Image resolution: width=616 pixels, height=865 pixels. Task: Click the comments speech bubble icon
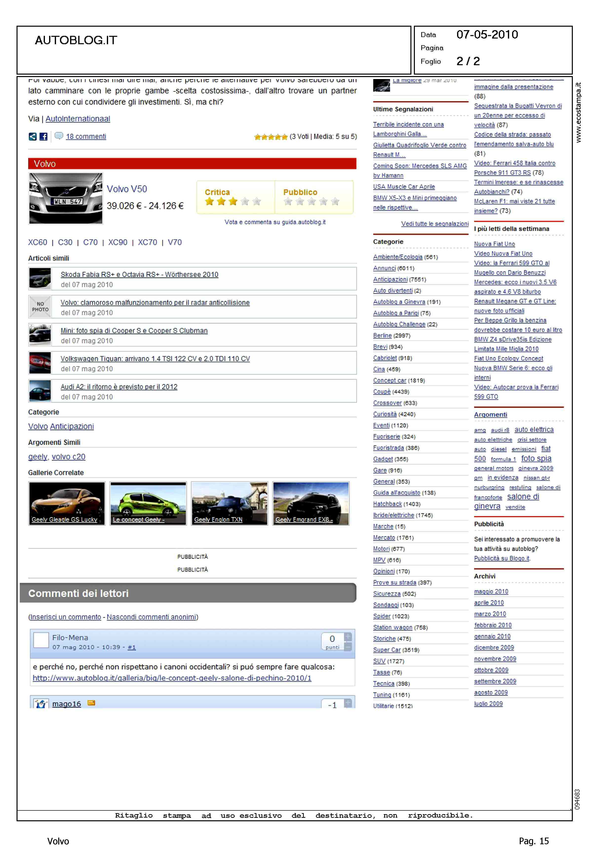click(59, 136)
